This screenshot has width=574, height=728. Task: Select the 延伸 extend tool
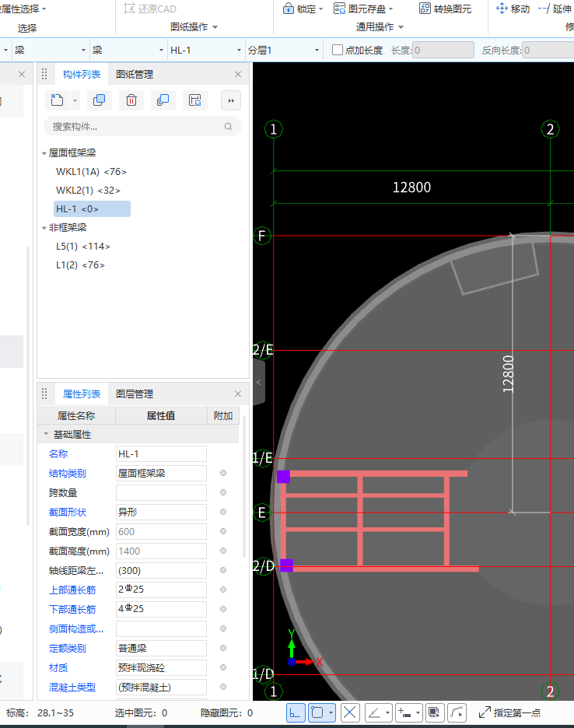(555, 9)
